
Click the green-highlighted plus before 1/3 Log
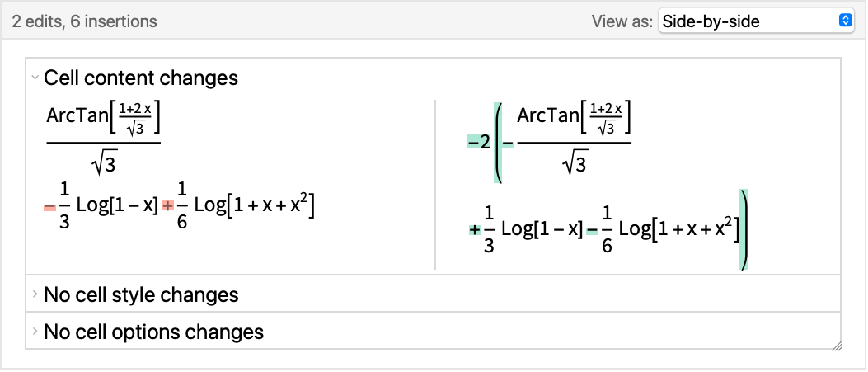(475, 229)
